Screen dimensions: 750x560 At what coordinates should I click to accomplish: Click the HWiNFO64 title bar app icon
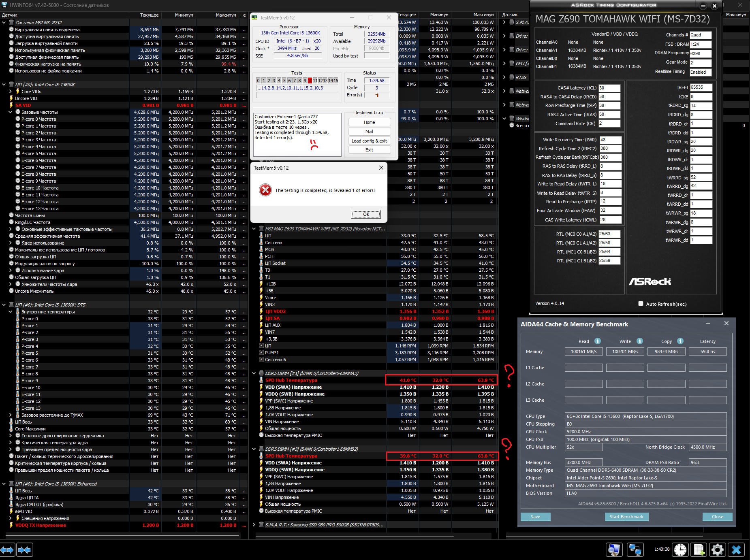click(5, 5)
